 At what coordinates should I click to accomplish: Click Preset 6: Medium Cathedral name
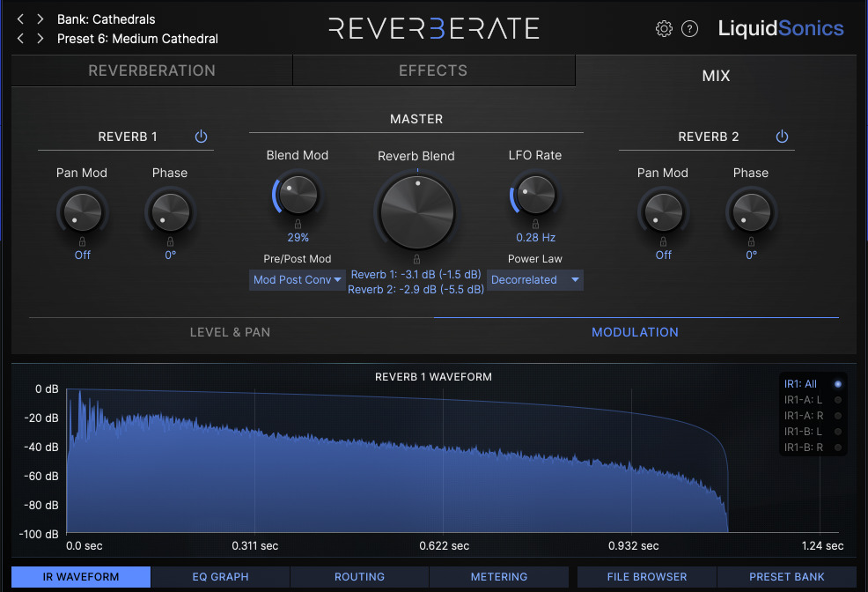coord(138,39)
